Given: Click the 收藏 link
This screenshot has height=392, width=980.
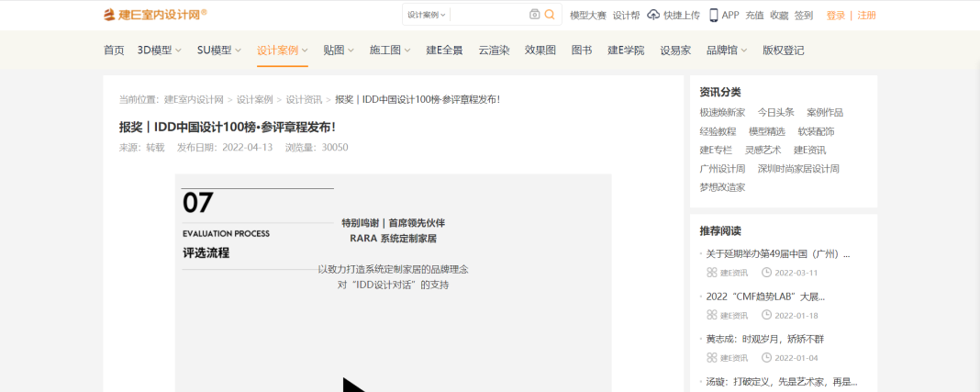Looking at the screenshot, I should click(779, 16).
